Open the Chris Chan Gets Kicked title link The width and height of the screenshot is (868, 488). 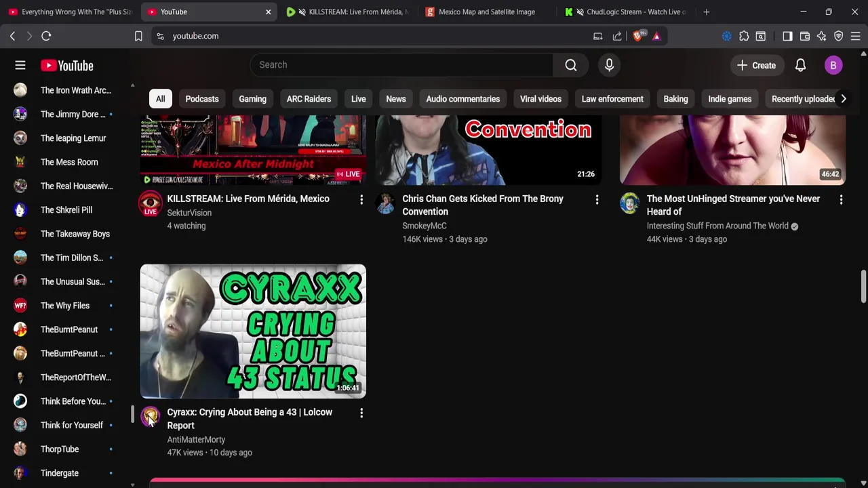[483, 205]
